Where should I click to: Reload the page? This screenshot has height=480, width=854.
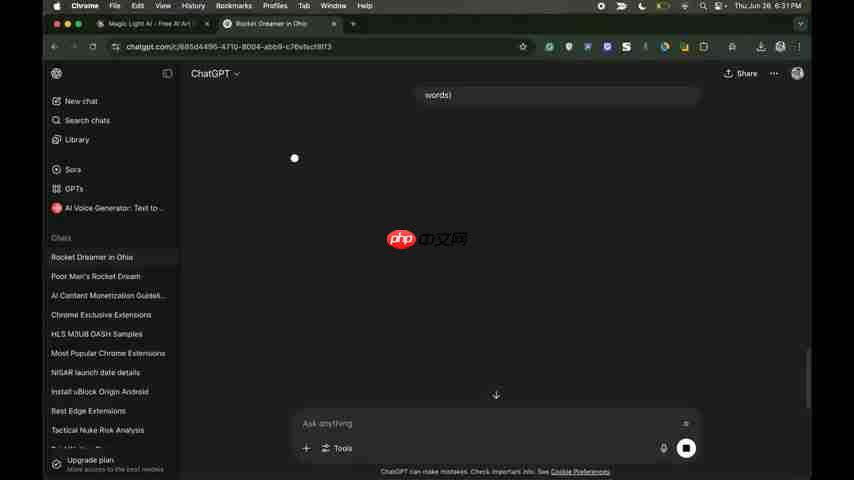pyautogui.click(x=93, y=47)
